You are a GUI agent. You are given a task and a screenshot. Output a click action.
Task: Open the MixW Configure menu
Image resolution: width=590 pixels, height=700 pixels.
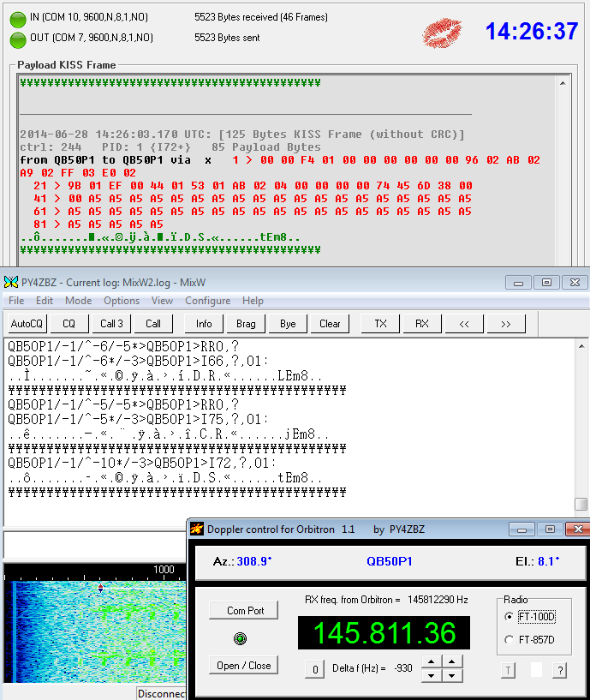tap(207, 301)
